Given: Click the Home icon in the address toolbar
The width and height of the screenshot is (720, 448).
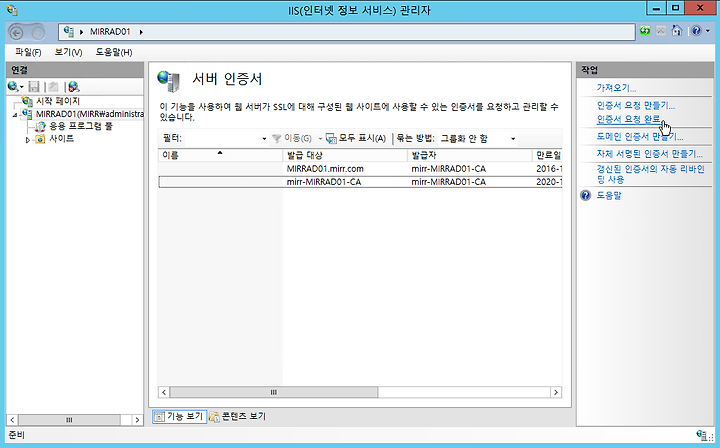Looking at the screenshot, I should [677, 31].
